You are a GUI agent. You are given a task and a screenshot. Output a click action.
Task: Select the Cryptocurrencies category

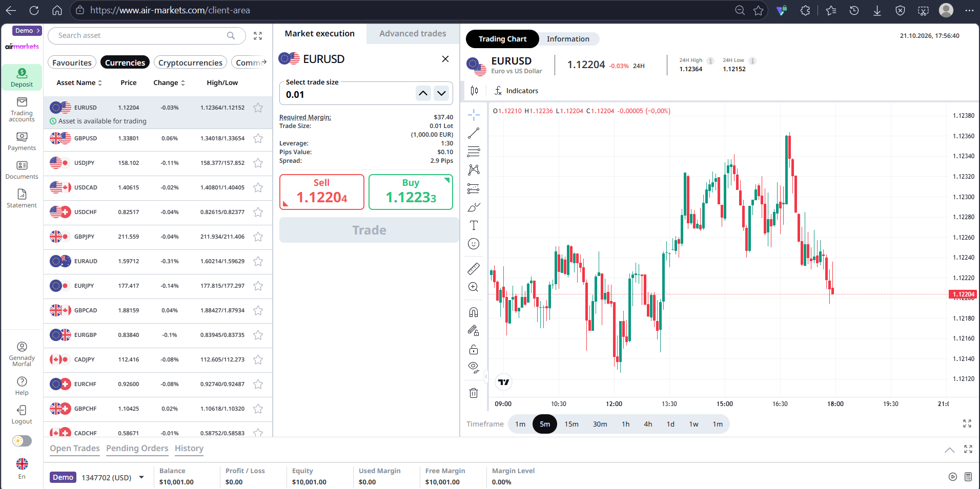click(x=190, y=62)
